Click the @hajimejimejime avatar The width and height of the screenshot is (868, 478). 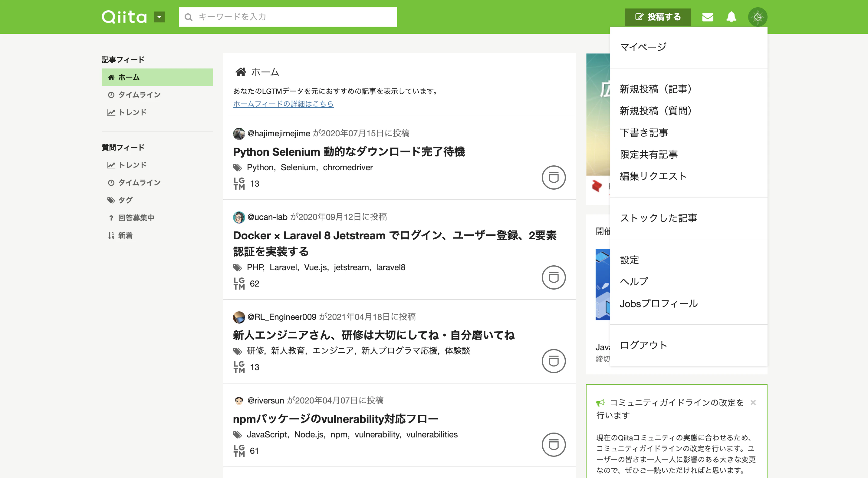239,134
